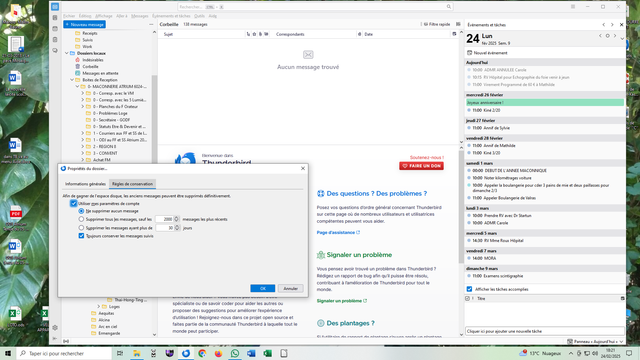The image size is (640, 360).
Task: Go to next day in Today pane
Action: [615, 36]
